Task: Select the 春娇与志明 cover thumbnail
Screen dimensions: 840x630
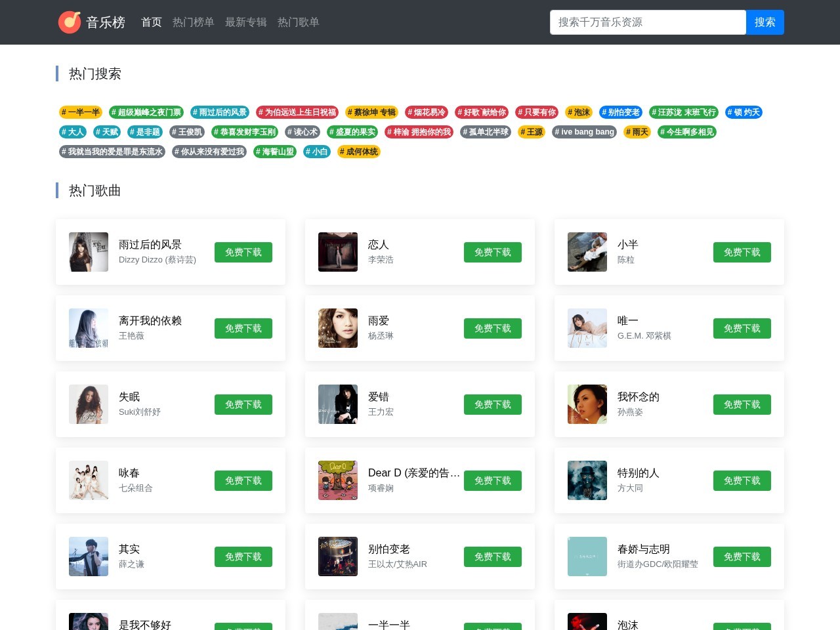Action: pyautogui.click(x=587, y=556)
